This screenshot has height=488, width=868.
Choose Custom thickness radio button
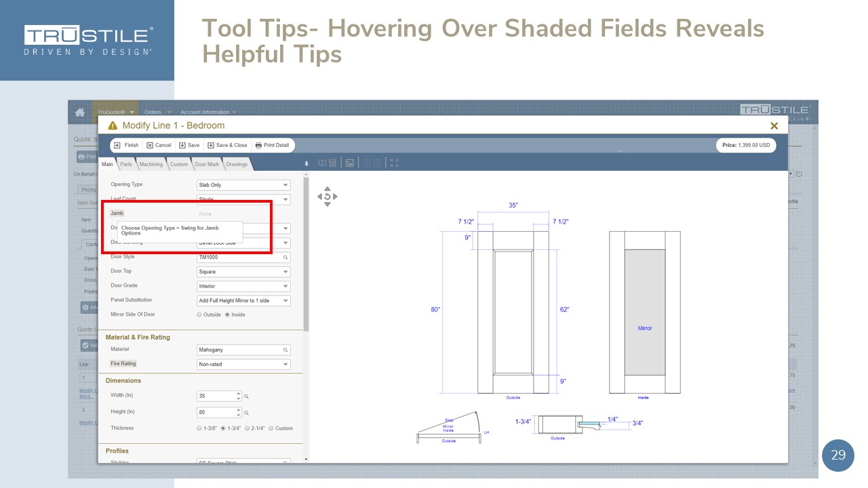point(271,428)
